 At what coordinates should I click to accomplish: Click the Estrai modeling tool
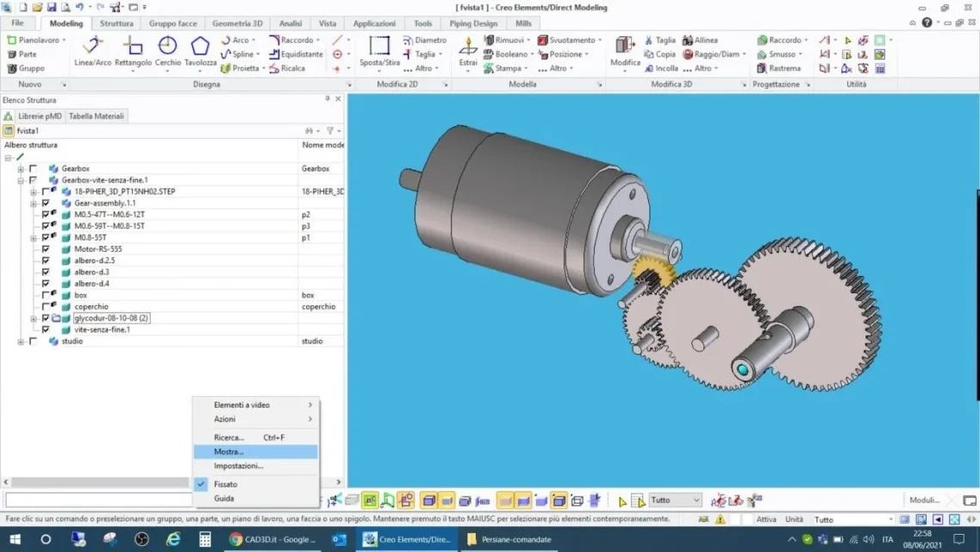(467, 51)
